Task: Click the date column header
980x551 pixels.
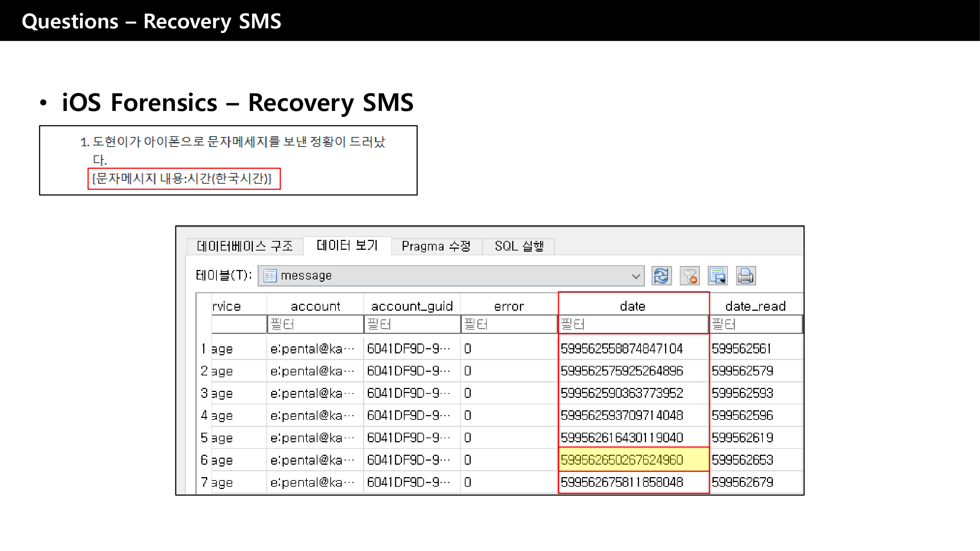Action: 632,306
